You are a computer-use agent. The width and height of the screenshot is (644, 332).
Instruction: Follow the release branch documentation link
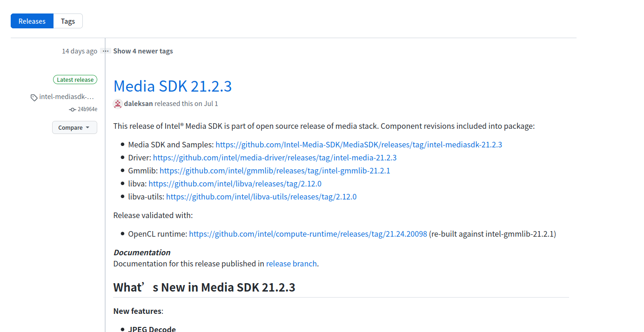[x=291, y=264]
